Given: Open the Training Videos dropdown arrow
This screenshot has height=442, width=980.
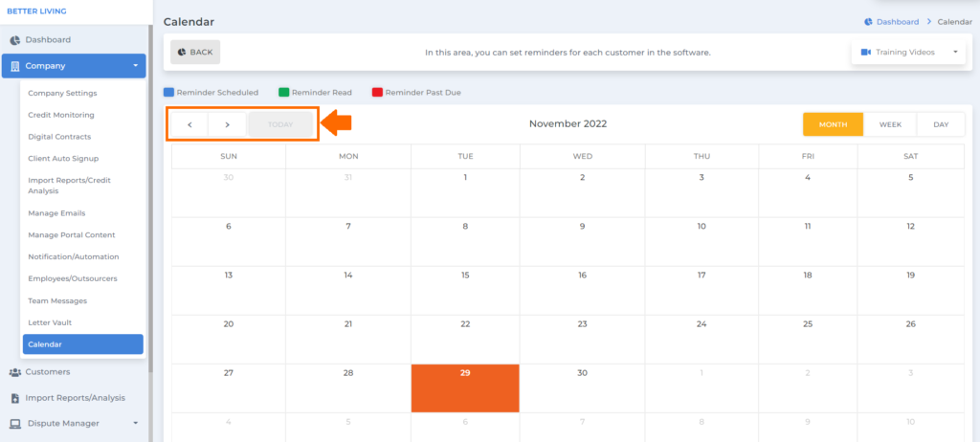Looking at the screenshot, I should pos(955,53).
